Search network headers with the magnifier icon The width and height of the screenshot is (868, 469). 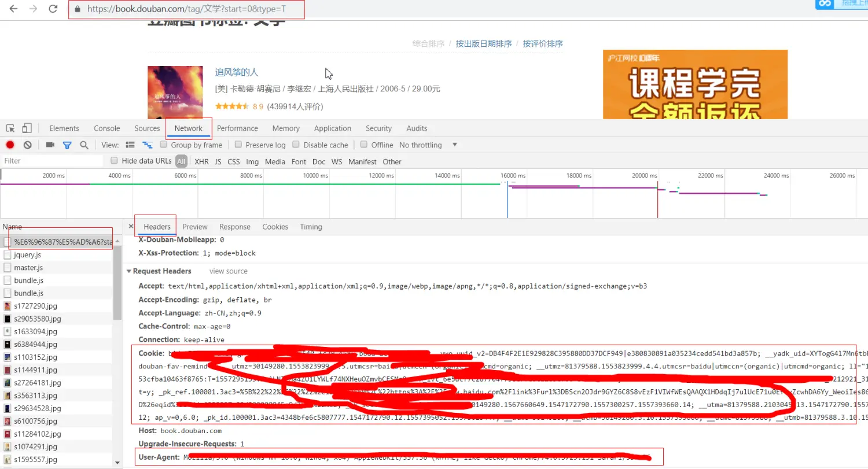[x=84, y=145]
